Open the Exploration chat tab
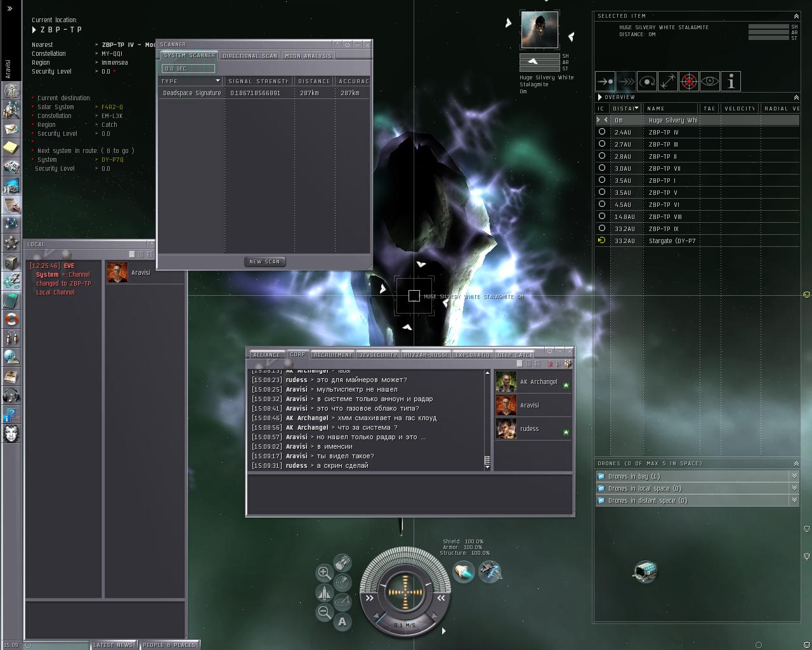The height and width of the screenshot is (650, 812). tap(473, 355)
